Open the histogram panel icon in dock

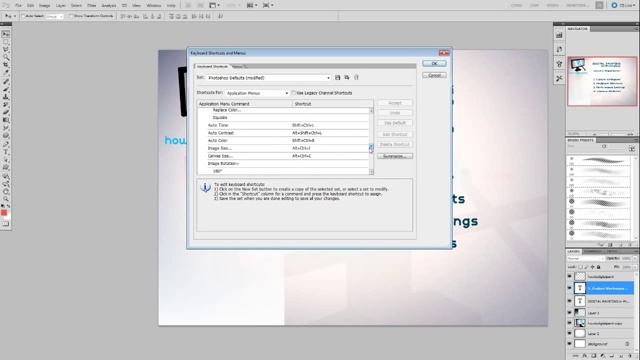tap(559, 36)
